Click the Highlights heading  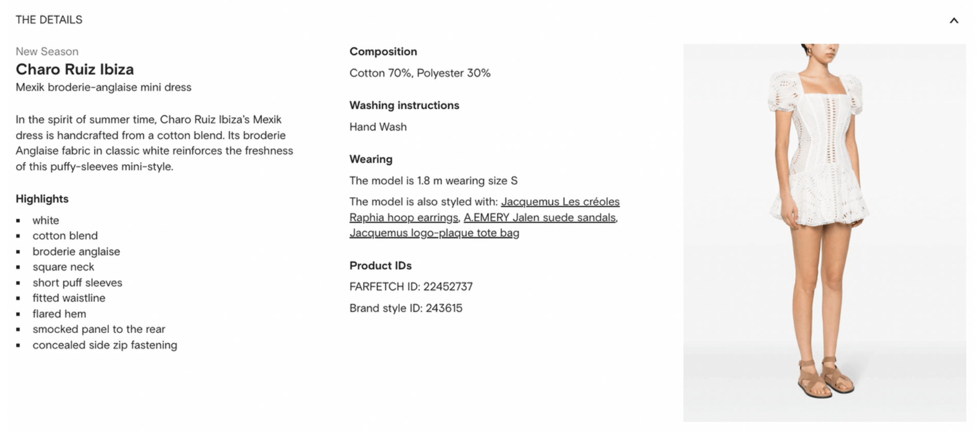point(42,199)
